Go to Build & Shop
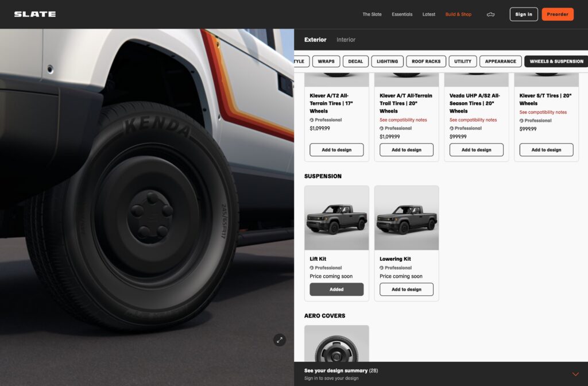The height and width of the screenshot is (386, 588). tap(458, 14)
